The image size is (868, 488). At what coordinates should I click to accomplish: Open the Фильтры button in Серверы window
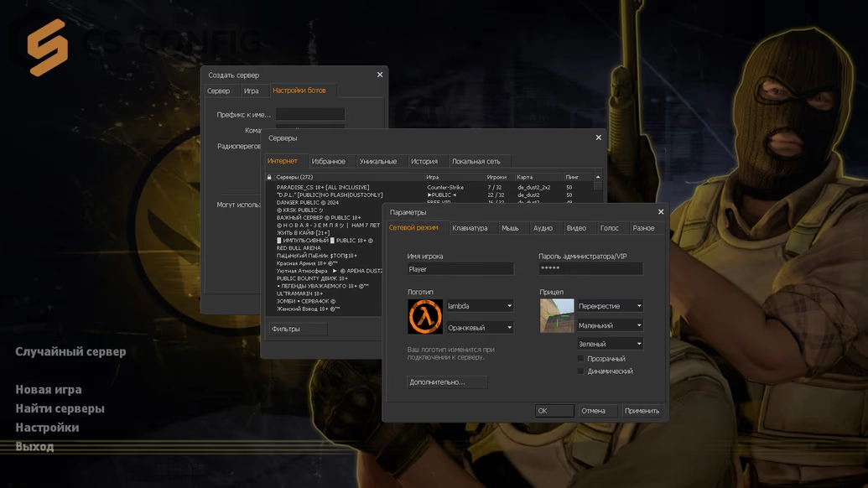pyautogui.click(x=298, y=329)
